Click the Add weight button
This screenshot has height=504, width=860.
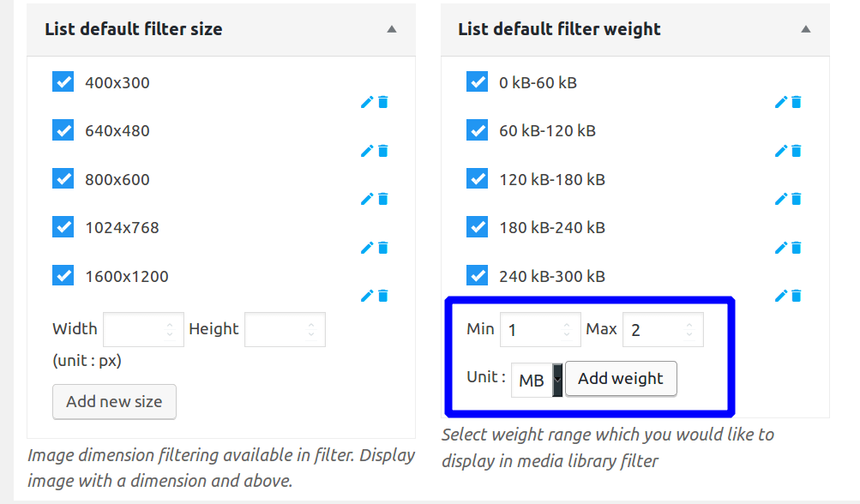(621, 378)
